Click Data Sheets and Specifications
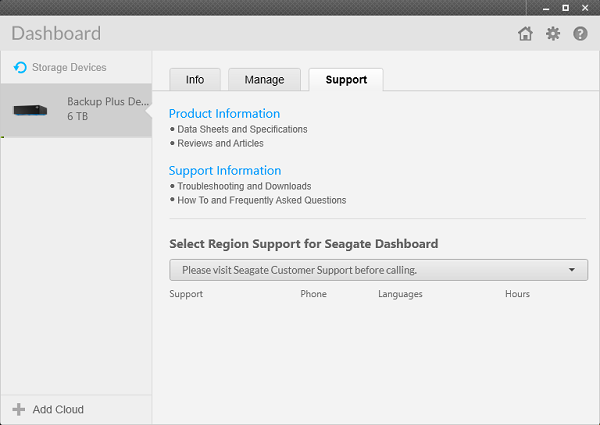600x425 pixels. pyautogui.click(x=242, y=129)
